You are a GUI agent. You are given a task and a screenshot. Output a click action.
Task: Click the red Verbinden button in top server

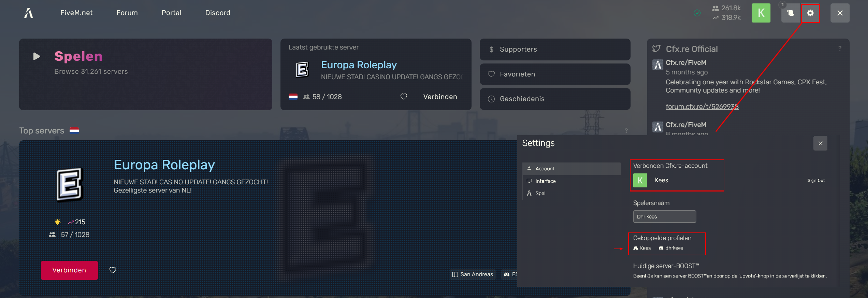point(69,270)
